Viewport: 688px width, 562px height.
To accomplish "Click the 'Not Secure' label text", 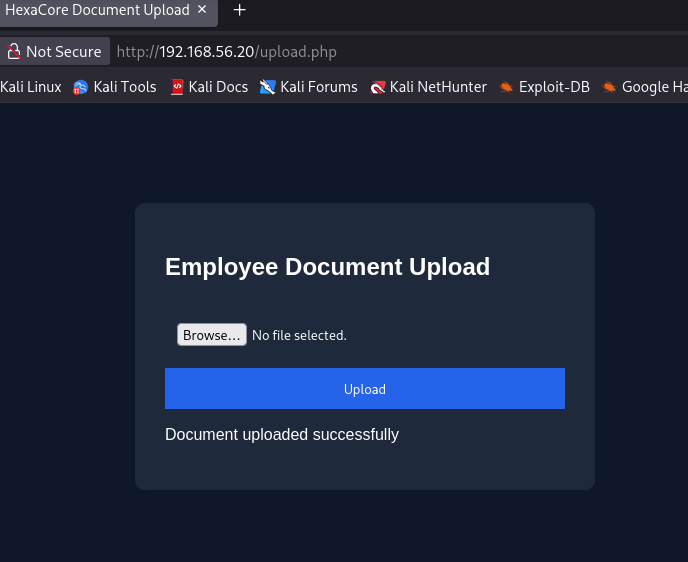I will point(64,52).
